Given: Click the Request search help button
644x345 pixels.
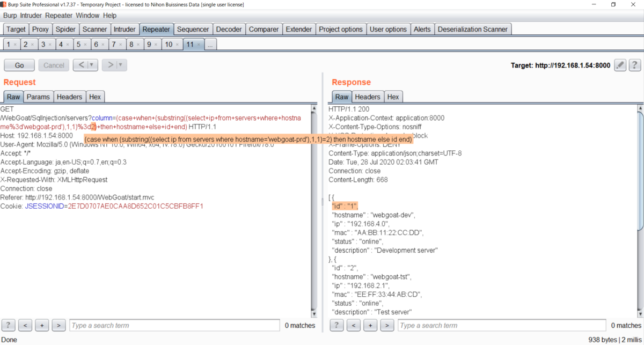Looking at the screenshot, I should tap(8, 325).
